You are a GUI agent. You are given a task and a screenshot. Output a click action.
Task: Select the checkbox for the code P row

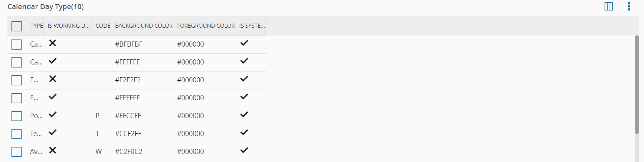(x=17, y=116)
